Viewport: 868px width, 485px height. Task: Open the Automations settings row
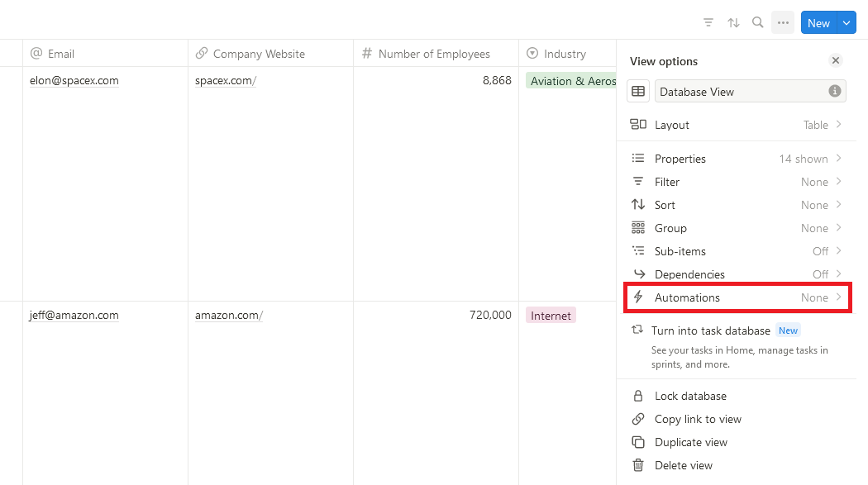pos(737,297)
